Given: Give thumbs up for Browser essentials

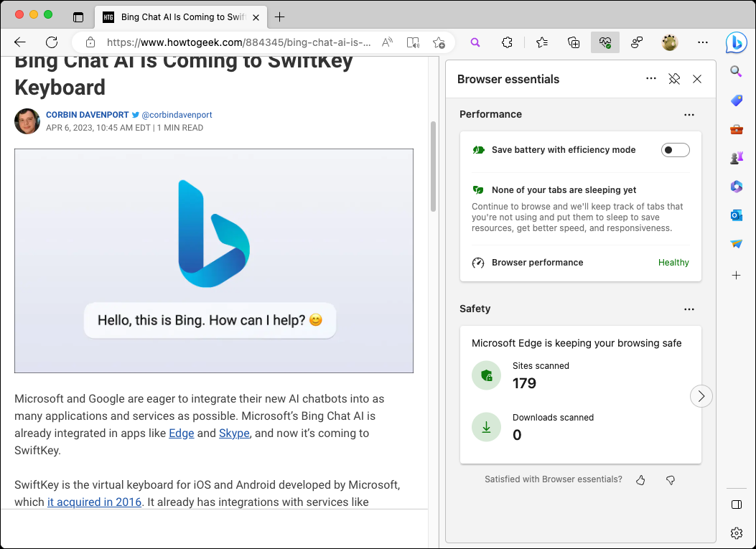Looking at the screenshot, I should pyautogui.click(x=641, y=479).
